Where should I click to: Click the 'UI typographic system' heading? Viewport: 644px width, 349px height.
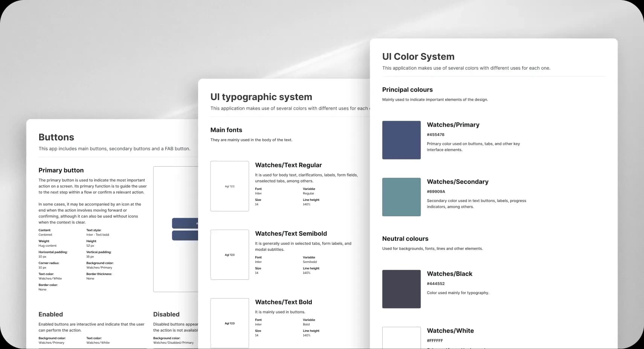click(x=261, y=97)
